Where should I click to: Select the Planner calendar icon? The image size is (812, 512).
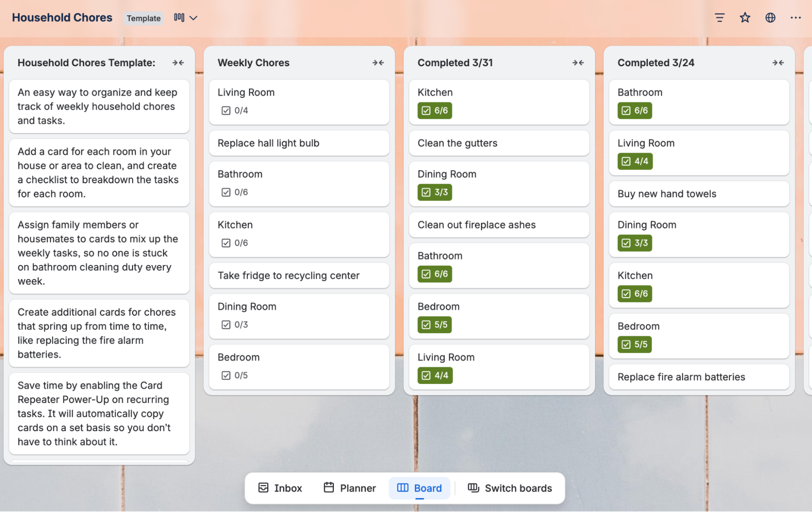click(328, 488)
